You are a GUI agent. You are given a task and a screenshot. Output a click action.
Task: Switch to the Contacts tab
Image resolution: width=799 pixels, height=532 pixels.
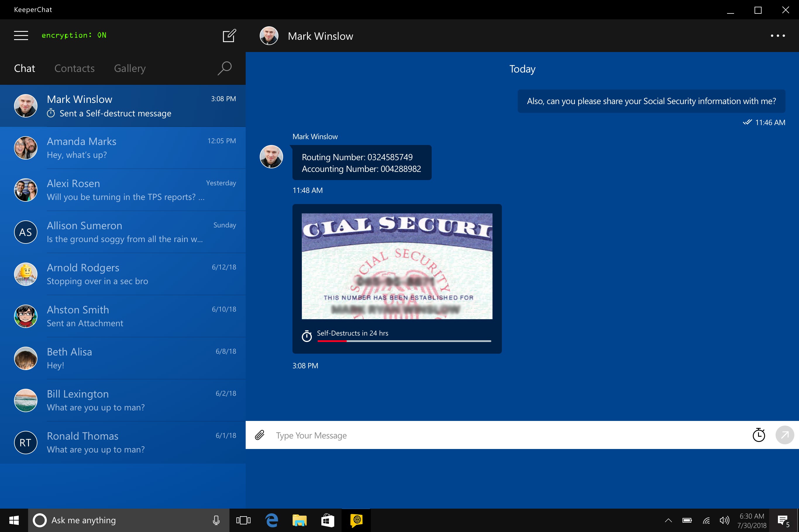[x=74, y=68]
